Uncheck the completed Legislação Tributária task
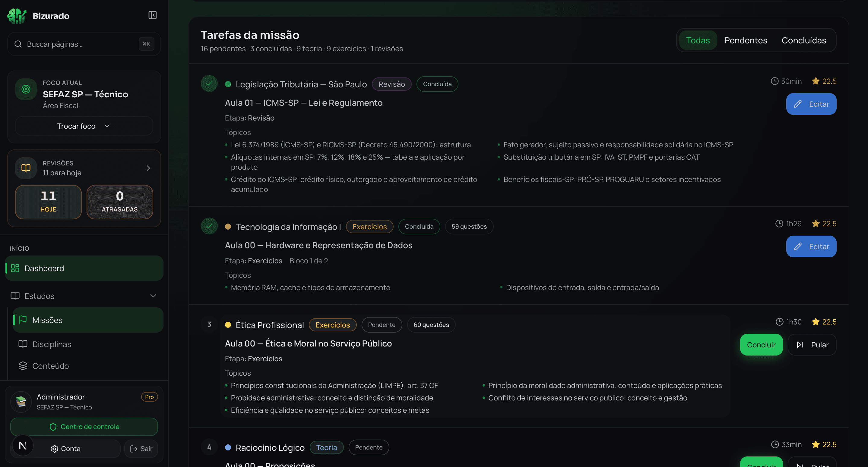 209,83
